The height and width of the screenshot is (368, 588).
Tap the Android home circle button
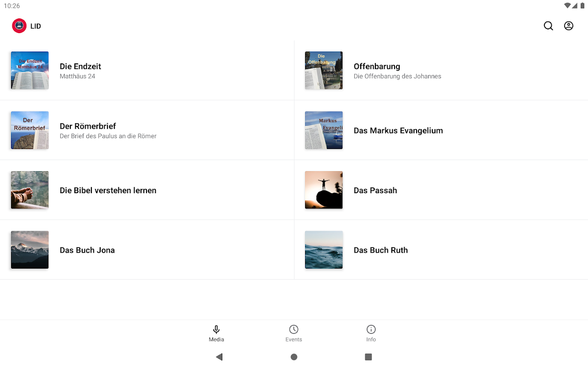pyautogui.click(x=294, y=357)
